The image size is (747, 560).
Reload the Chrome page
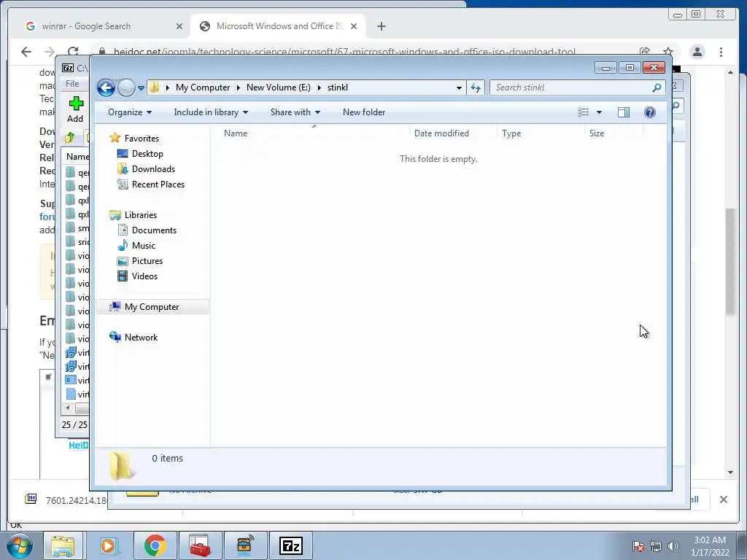click(x=73, y=52)
